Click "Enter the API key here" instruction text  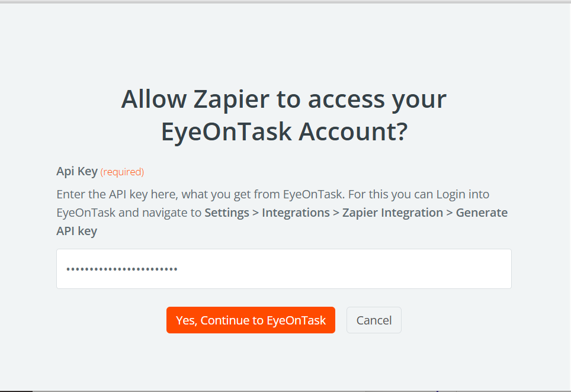115,194
